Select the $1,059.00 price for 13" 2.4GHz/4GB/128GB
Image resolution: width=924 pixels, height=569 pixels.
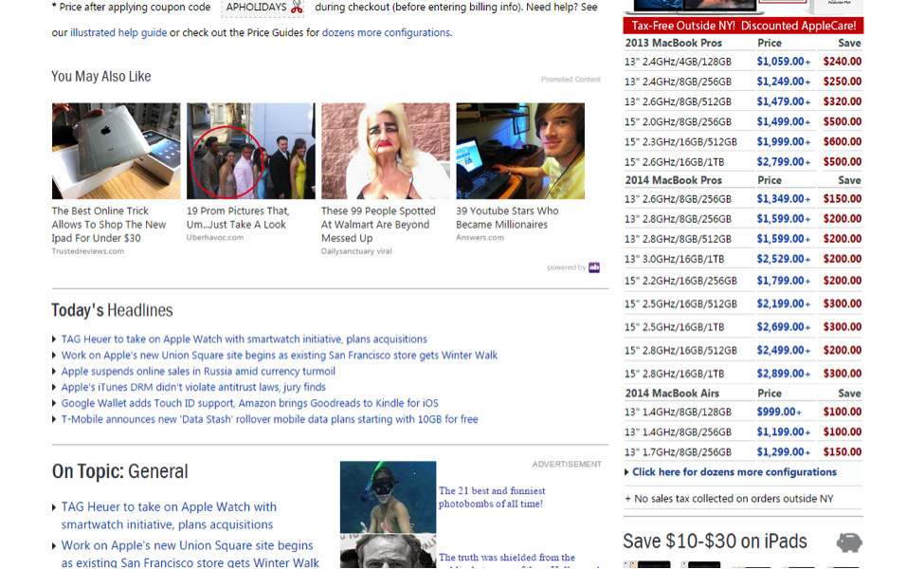pyautogui.click(x=782, y=62)
